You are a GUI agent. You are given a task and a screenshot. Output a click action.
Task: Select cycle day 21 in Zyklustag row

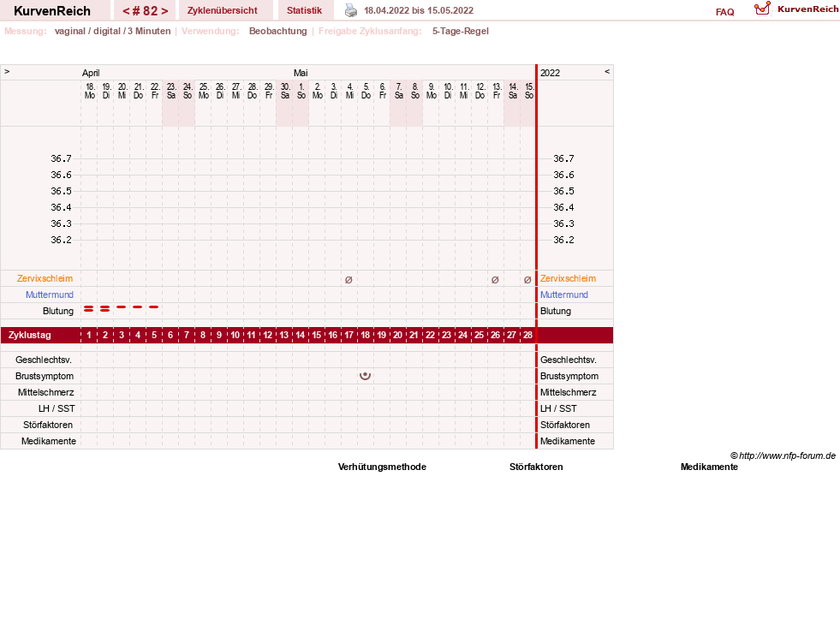pos(414,335)
